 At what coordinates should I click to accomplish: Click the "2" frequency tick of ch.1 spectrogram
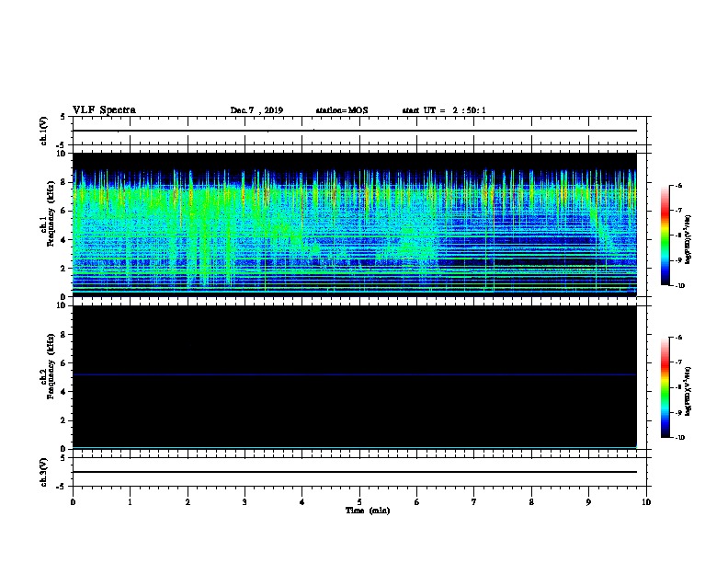63,269
